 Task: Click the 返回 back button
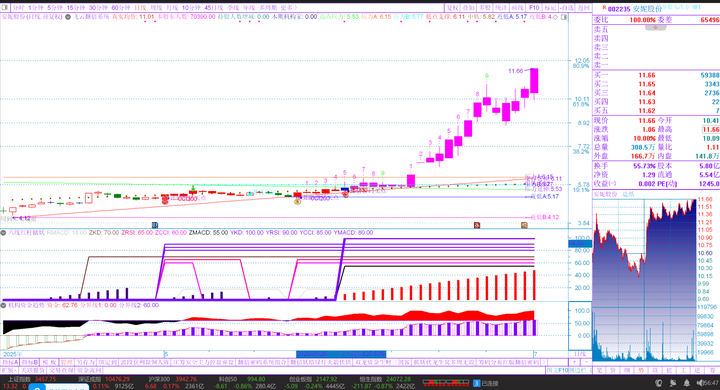pyautogui.click(x=583, y=8)
